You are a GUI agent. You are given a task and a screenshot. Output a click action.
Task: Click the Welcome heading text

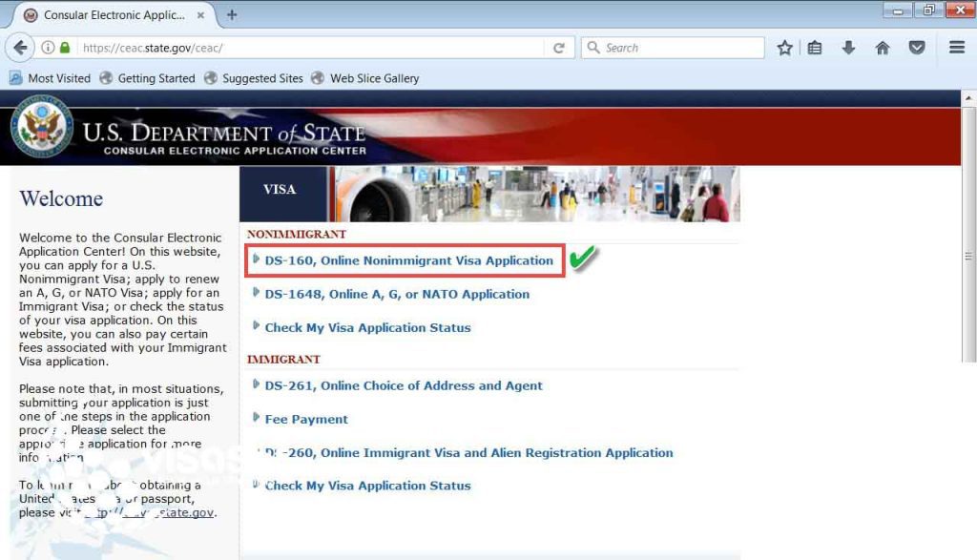point(61,198)
